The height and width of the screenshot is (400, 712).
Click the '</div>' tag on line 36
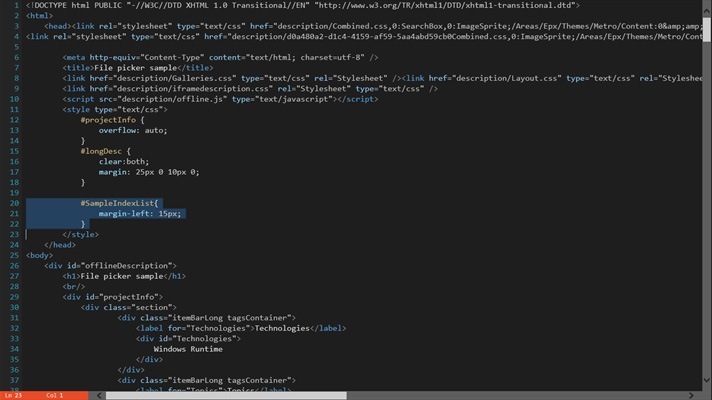pos(131,370)
